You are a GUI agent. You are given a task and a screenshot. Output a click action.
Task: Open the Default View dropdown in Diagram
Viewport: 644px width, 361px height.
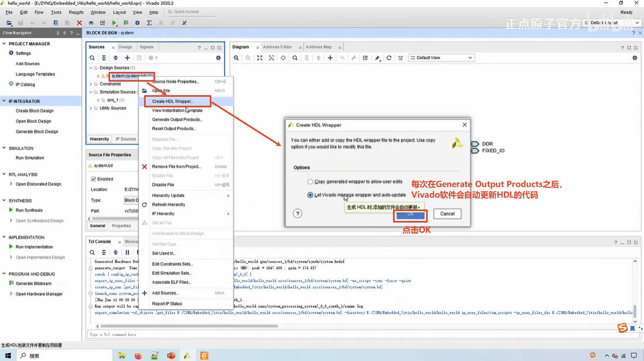click(x=442, y=58)
